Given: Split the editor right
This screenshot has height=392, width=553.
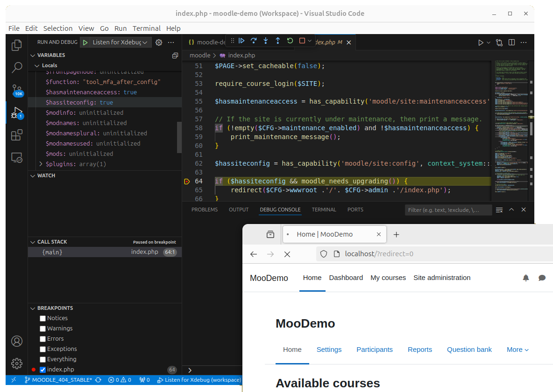Looking at the screenshot, I should (x=511, y=42).
